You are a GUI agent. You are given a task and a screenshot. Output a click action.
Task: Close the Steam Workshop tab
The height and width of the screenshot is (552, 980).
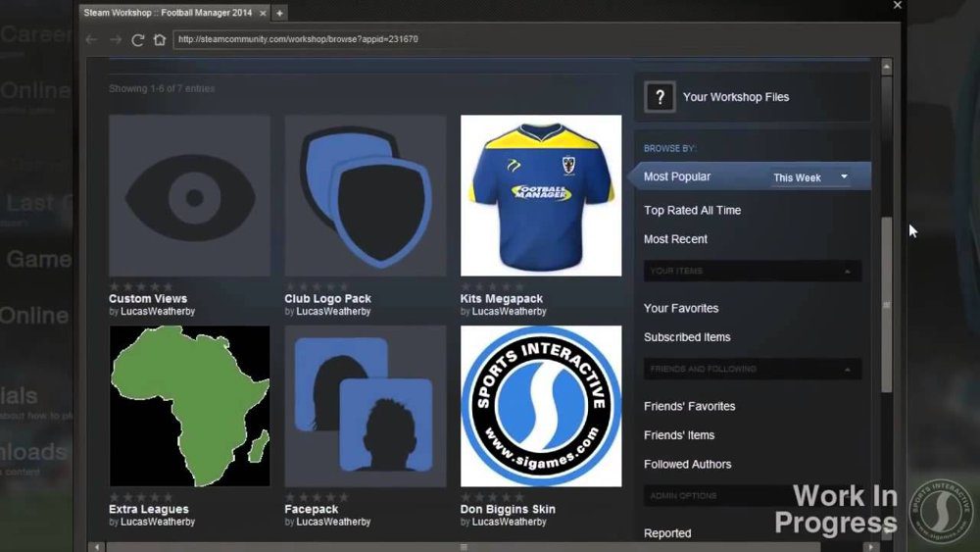click(263, 13)
